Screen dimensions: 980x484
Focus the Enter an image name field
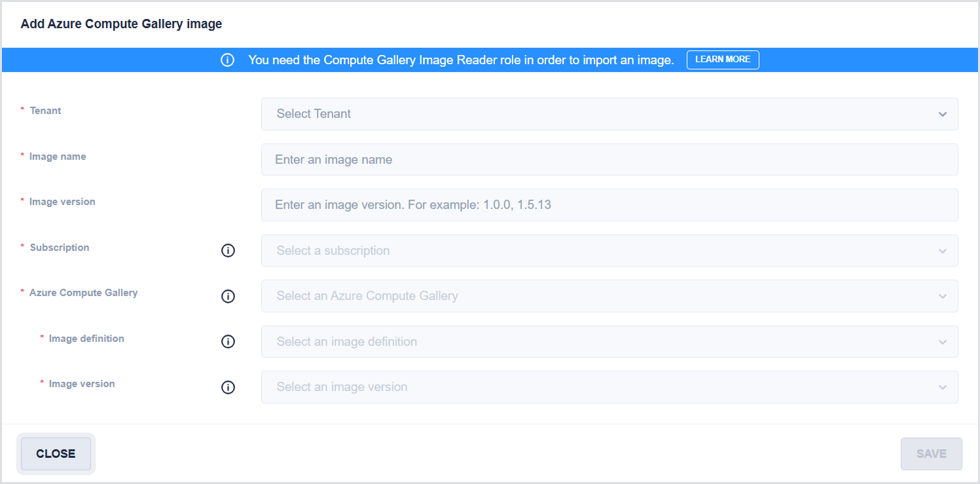point(609,160)
